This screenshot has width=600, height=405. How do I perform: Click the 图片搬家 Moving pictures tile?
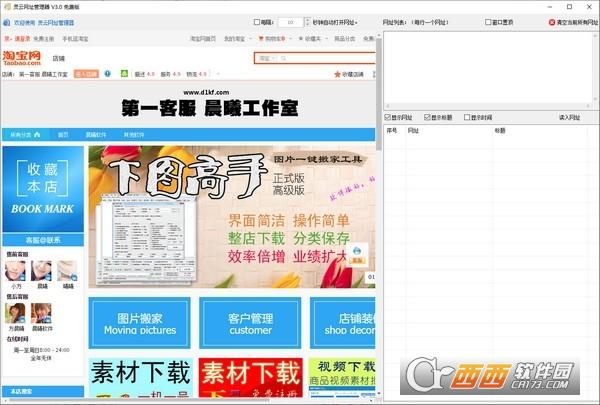pyautogui.click(x=140, y=323)
